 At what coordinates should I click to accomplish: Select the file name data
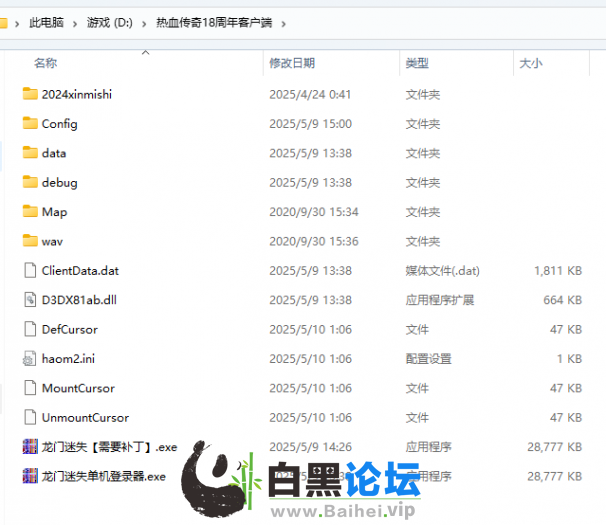[54, 153]
